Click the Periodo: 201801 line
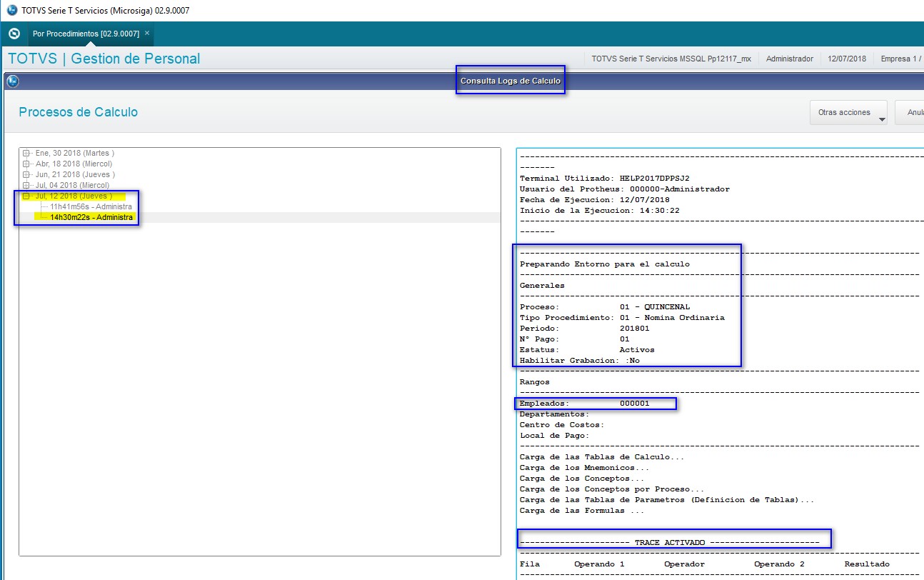The width and height of the screenshot is (924, 580). (585, 329)
